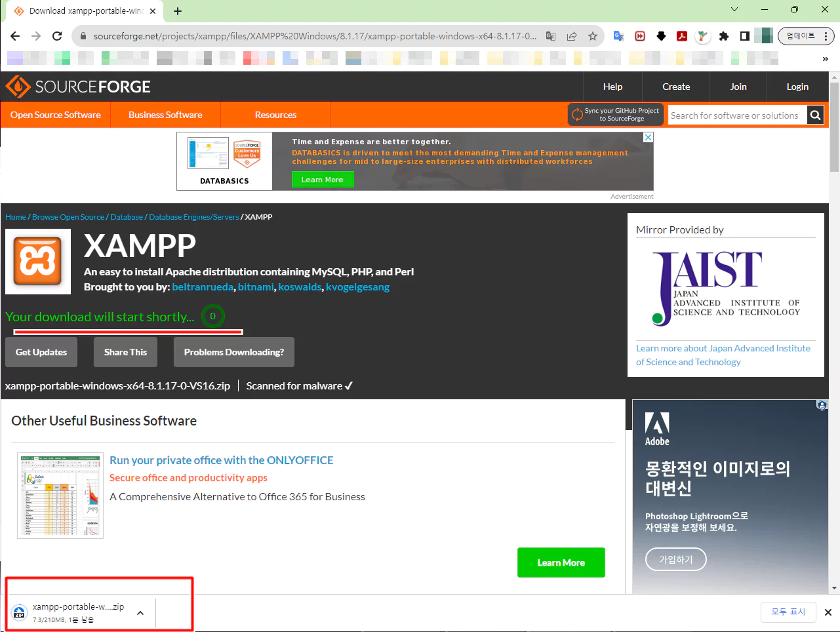The height and width of the screenshot is (632, 840).
Task: Open the Extensions puzzle menu
Action: (x=724, y=36)
